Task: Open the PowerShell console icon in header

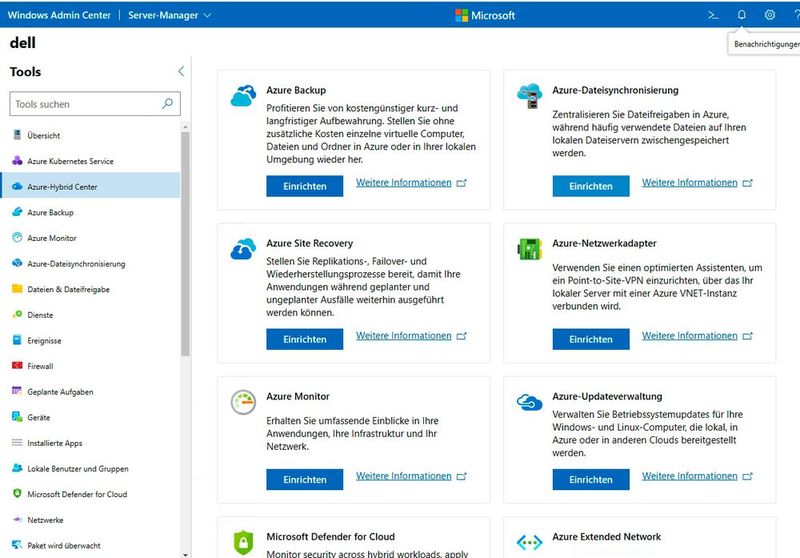Action: (x=713, y=15)
